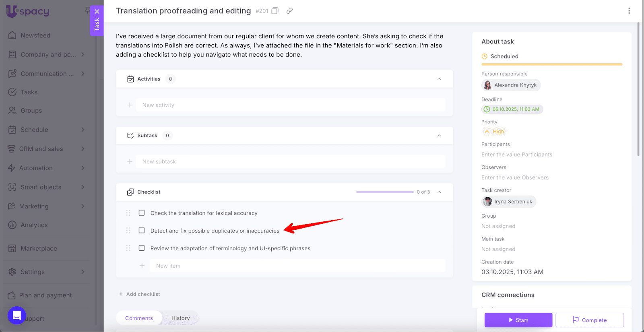This screenshot has height=332, width=644.
Task: Open Tasks in the left sidebar
Action: 29,92
